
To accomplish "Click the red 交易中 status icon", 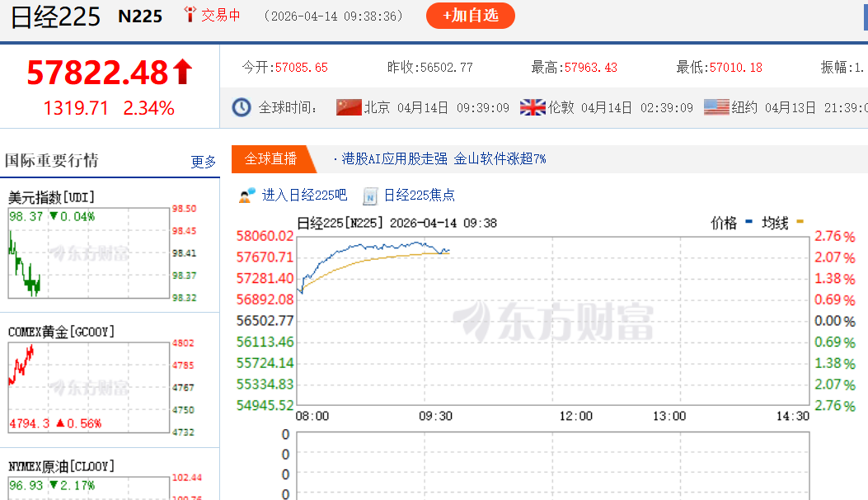I will pos(190,14).
